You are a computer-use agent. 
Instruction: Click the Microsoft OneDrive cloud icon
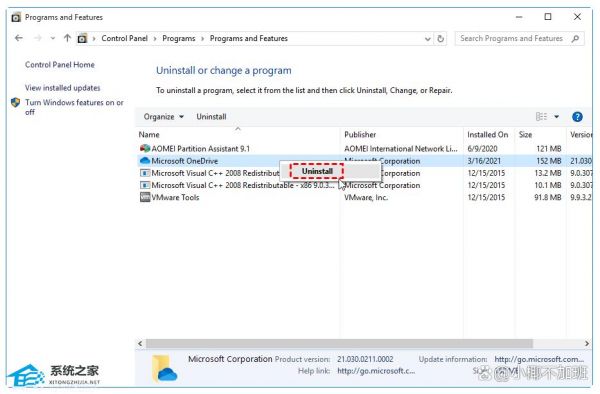coord(145,161)
